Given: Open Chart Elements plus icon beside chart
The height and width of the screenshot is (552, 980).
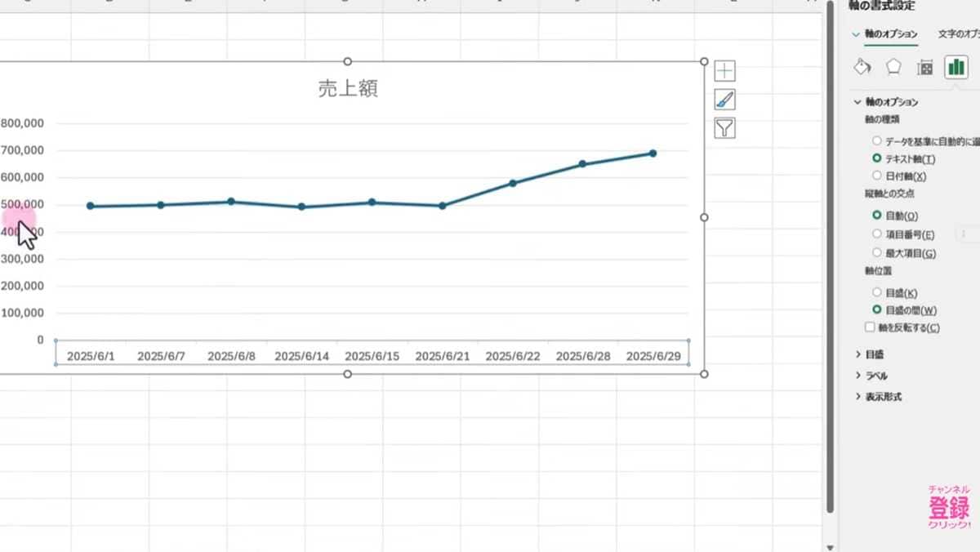Looking at the screenshot, I should tap(724, 69).
